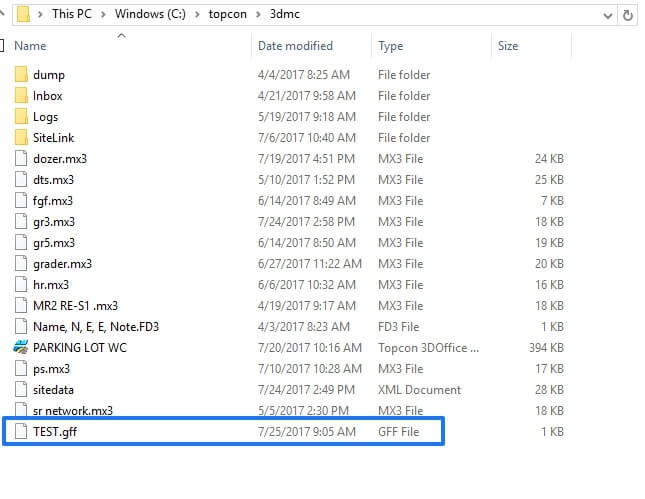Click the sitedata XML document icon
Screen dimensions: 645x499
click(21, 390)
